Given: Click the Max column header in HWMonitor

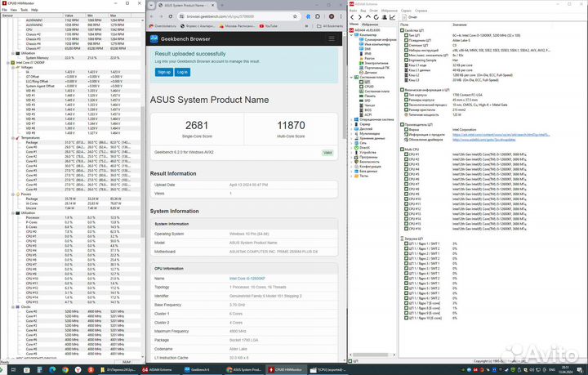Looking at the screenshot, I should coord(120,16).
